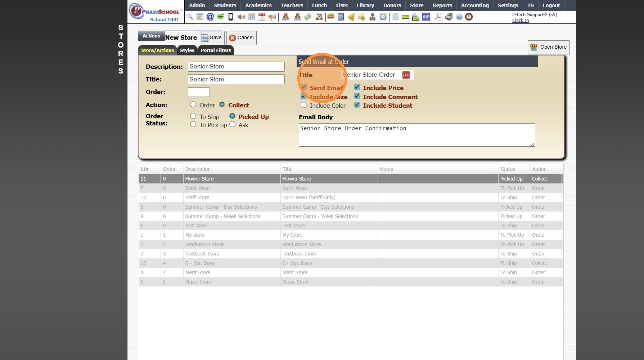Save the new store
Screen dimensions: 644x360
point(212,38)
